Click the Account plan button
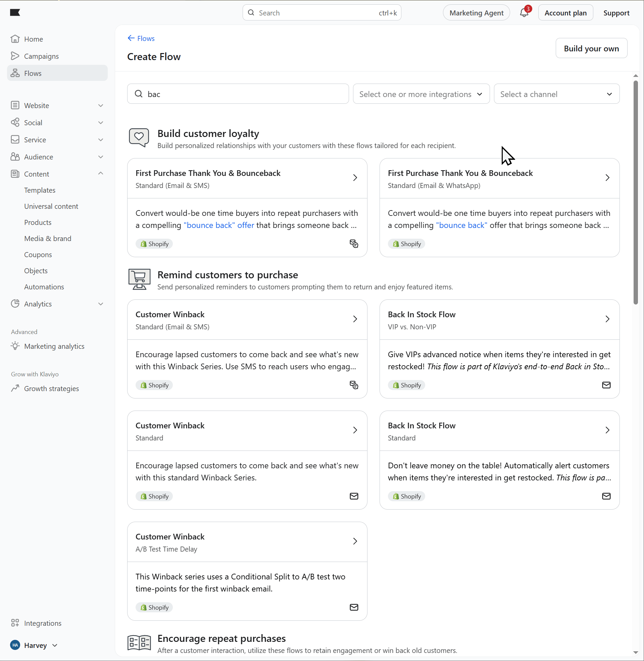 (565, 13)
